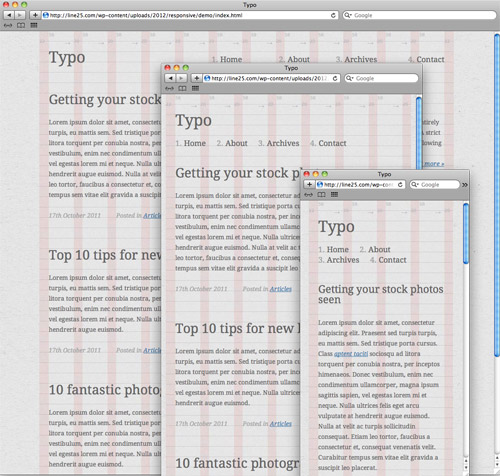Click the address bar in middle Safari window
This screenshot has width=500, height=476.
[x=271, y=78]
